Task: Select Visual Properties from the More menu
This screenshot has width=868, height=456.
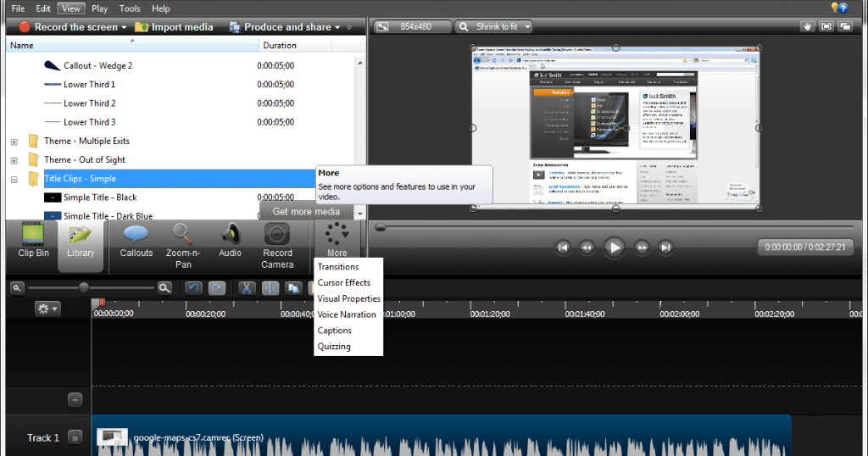Action: click(348, 299)
